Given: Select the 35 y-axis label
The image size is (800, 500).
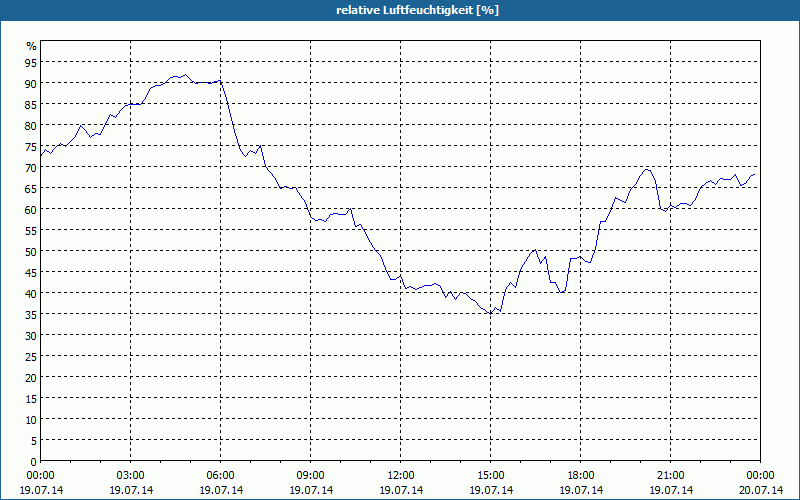Looking at the screenshot, I should coord(31,314).
